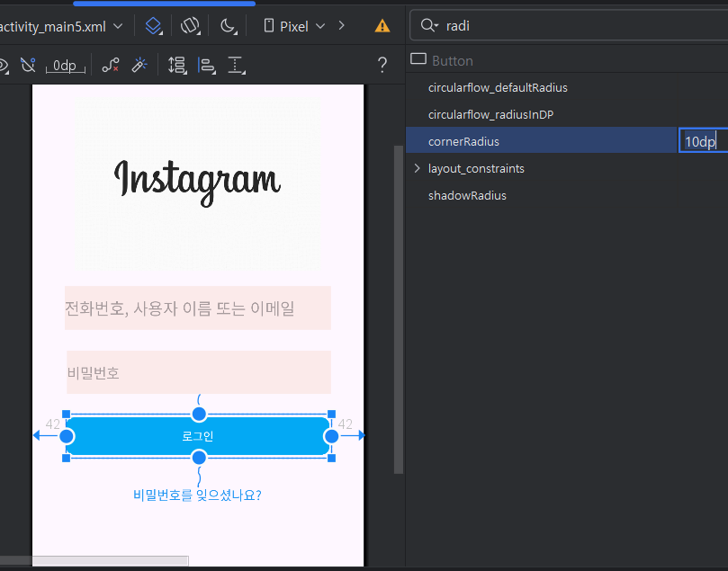Click the yellow warning triangle icon
The height and width of the screenshot is (571, 728).
[382, 26]
